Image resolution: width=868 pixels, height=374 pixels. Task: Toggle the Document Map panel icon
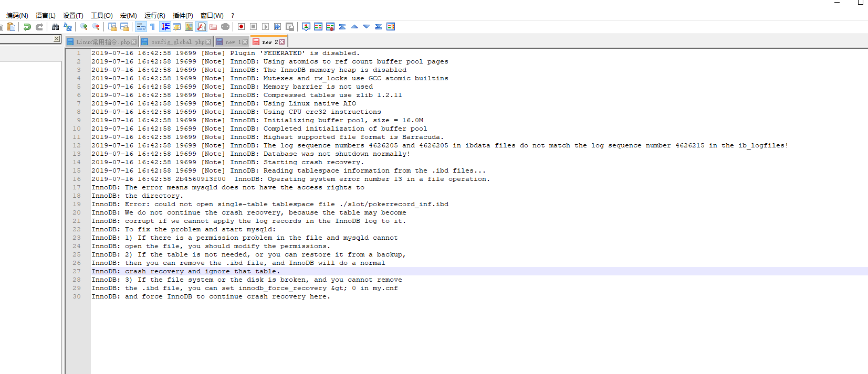(189, 27)
